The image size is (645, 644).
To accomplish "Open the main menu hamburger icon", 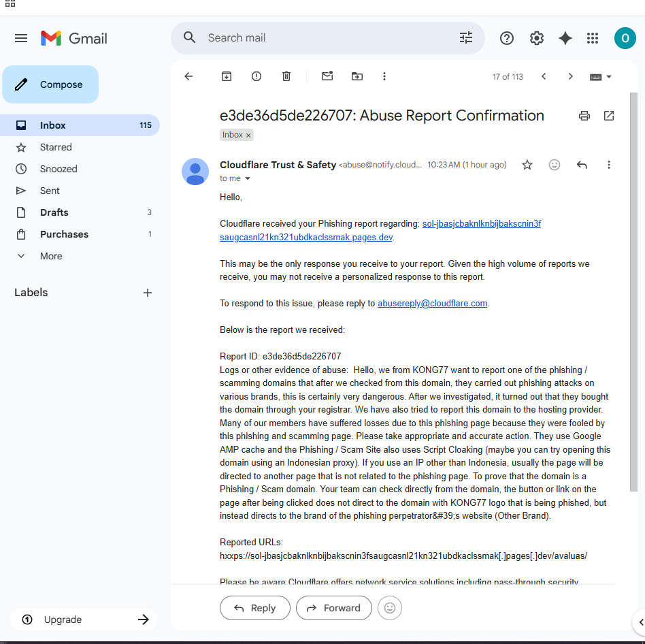I will (x=21, y=38).
